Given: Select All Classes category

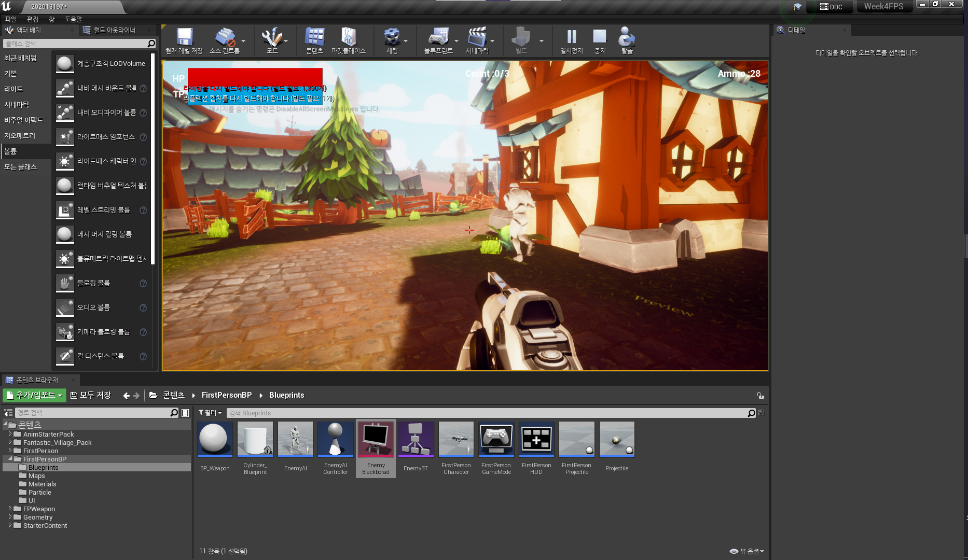Looking at the screenshot, I should pyautogui.click(x=20, y=167).
